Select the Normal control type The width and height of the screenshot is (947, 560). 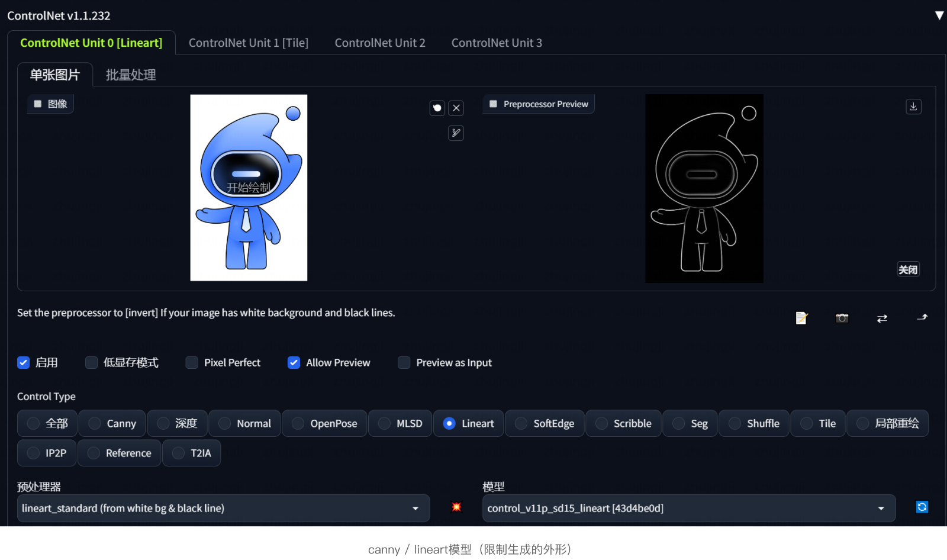244,423
